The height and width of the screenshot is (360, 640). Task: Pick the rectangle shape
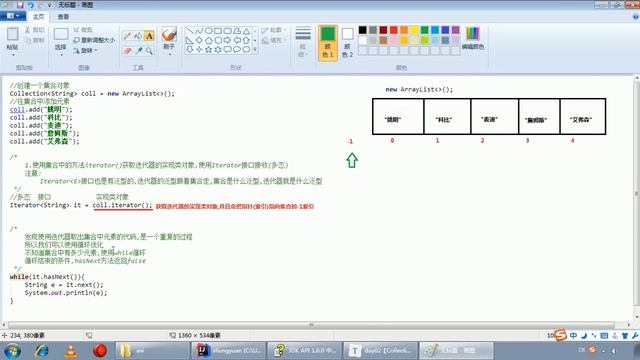pos(218,31)
